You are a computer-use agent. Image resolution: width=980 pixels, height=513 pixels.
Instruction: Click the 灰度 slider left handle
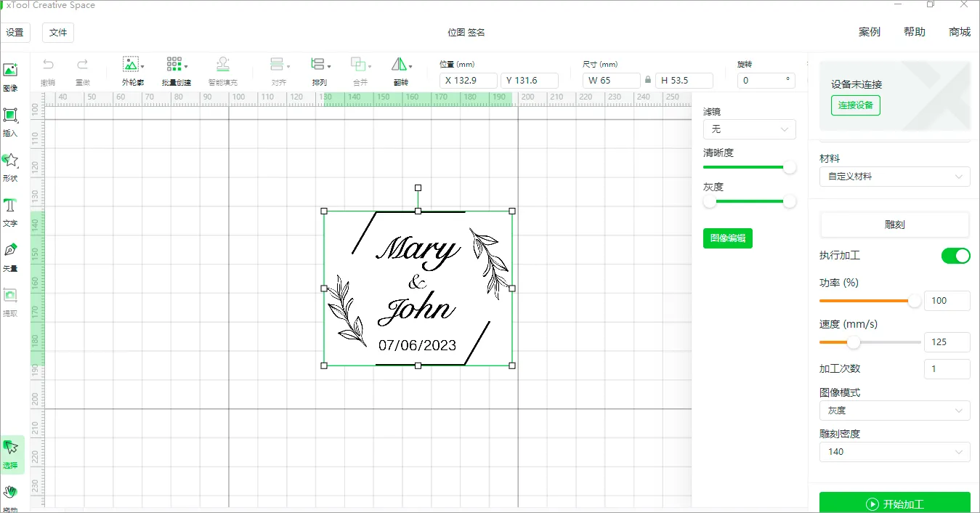[x=710, y=201]
